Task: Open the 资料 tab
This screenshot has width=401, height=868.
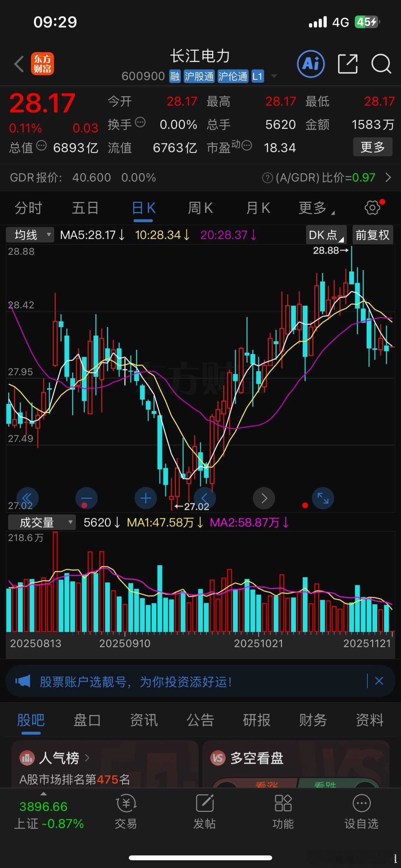Action: [x=370, y=720]
